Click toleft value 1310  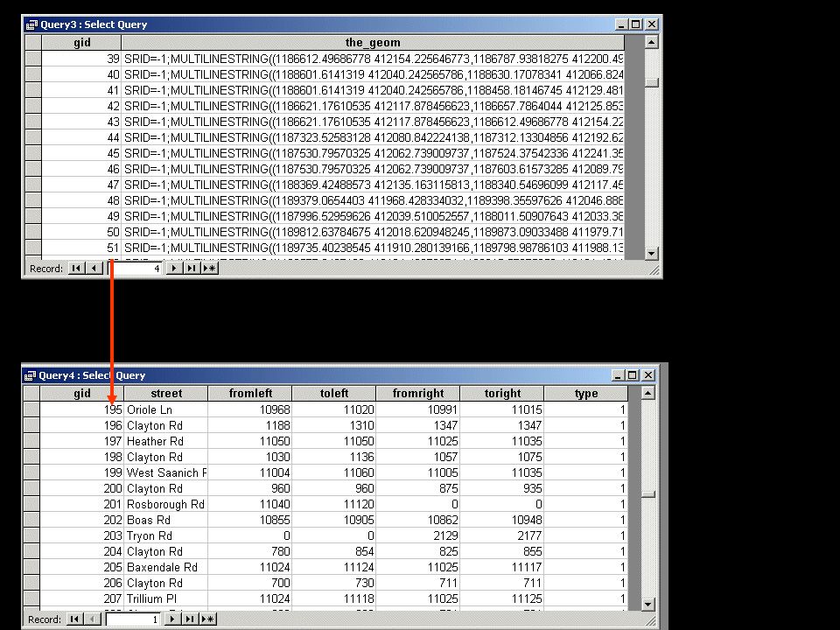click(334, 425)
